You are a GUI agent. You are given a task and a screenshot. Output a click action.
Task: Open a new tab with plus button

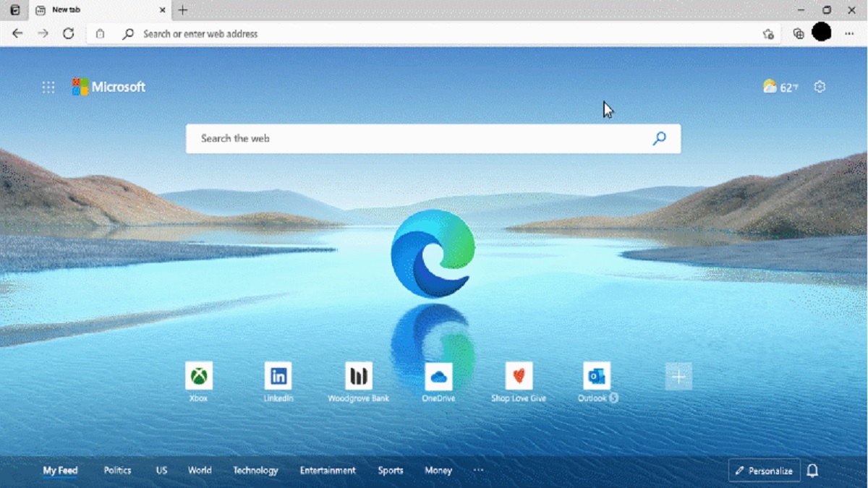click(x=183, y=10)
